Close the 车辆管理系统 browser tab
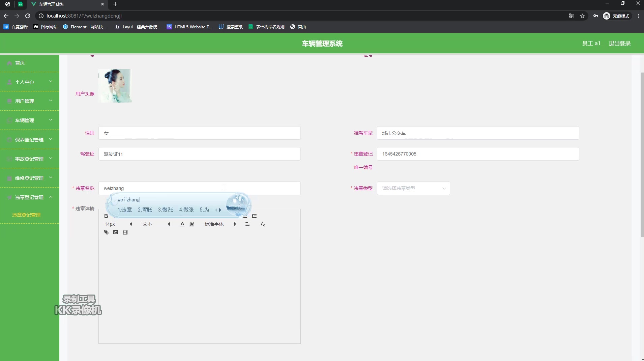Viewport: 644px width, 361px height. [103, 4]
